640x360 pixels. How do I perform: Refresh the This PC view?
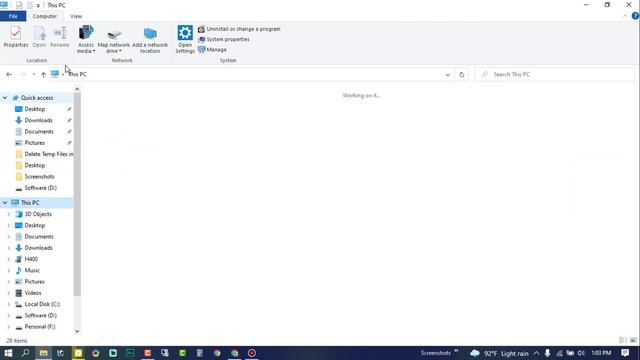point(462,75)
